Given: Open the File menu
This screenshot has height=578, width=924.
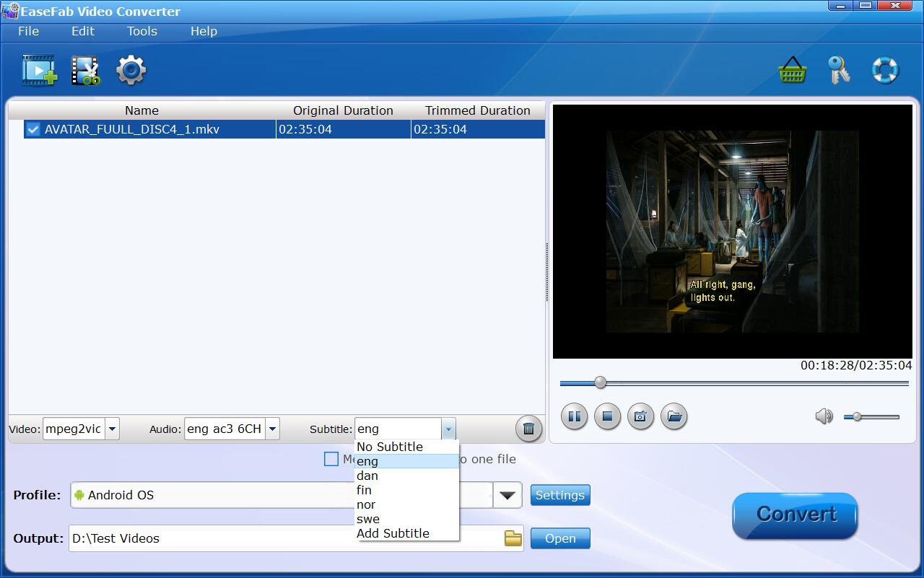Looking at the screenshot, I should click(28, 31).
